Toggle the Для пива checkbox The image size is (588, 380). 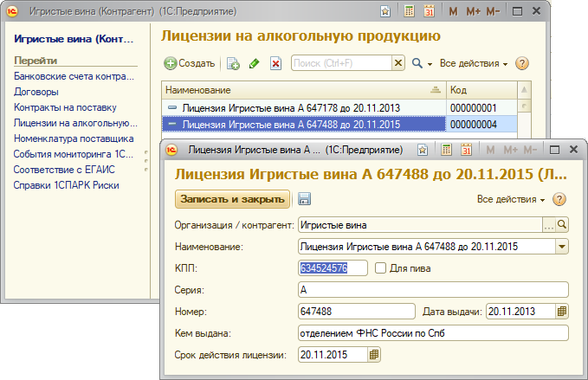(x=380, y=268)
